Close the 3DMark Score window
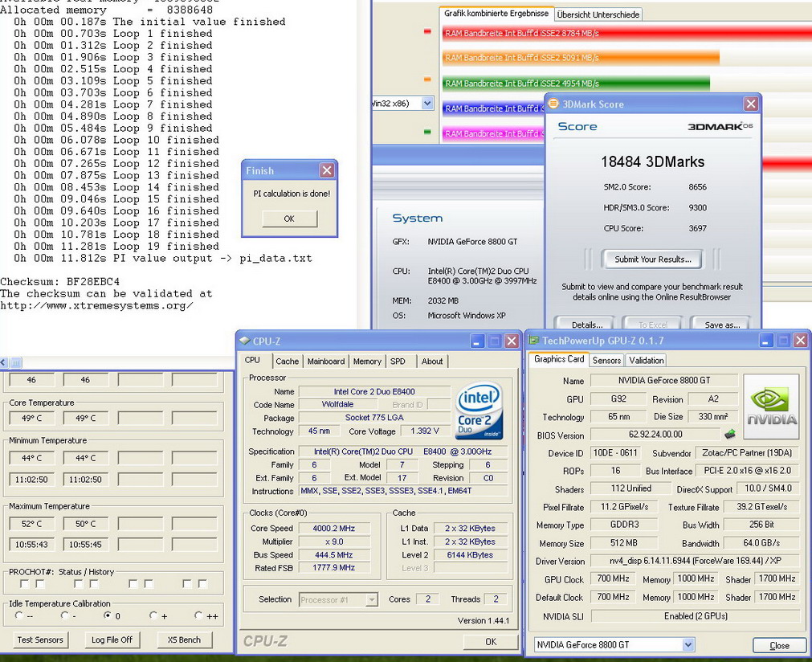Screen dimensions: 812x662 [751, 104]
